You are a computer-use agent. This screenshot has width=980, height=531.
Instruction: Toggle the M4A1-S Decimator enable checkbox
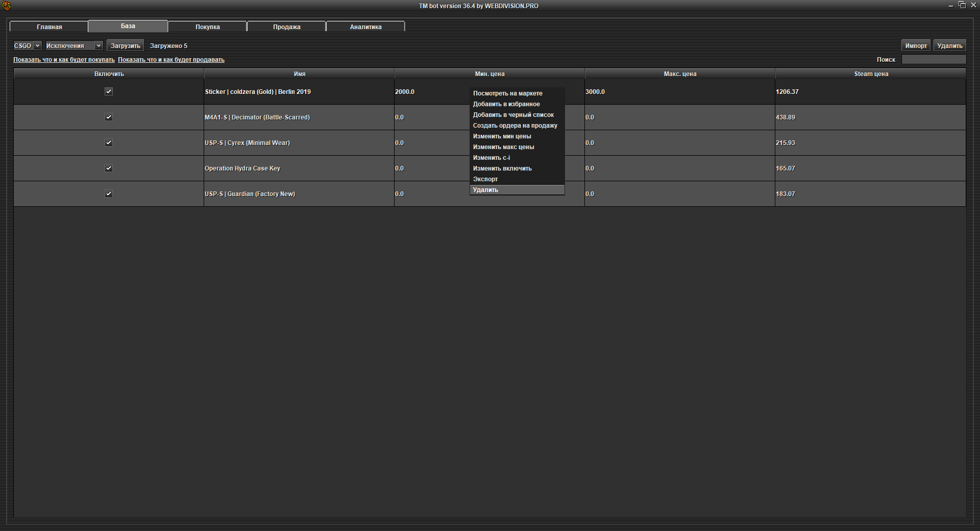tap(109, 117)
